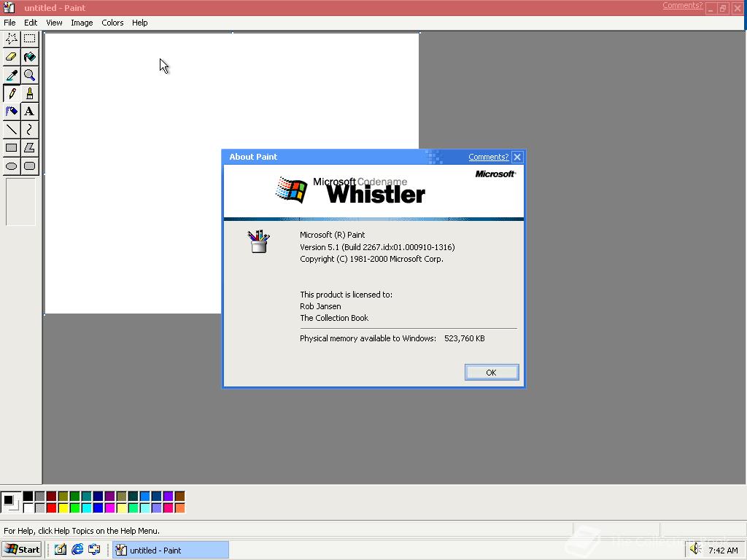Choose the straight Line tool

(12, 130)
